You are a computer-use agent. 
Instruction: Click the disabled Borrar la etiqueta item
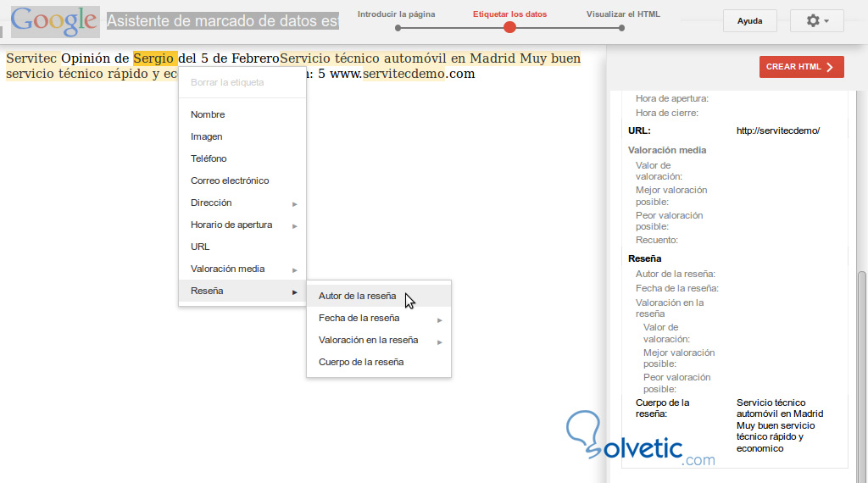[x=242, y=82]
